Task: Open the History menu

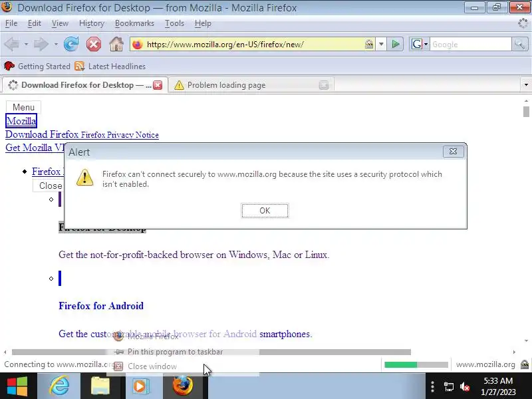Action: [x=92, y=23]
